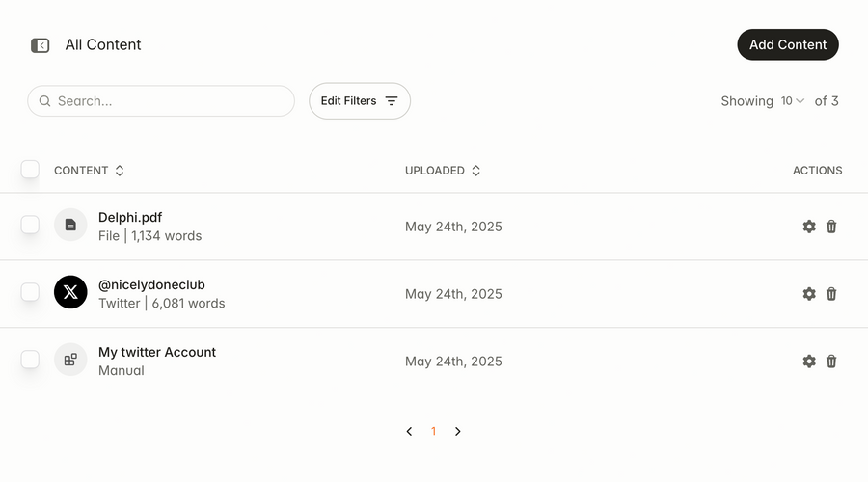This screenshot has height=482, width=868.
Task: Open the Edit Filters button
Action: (x=360, y=101)
